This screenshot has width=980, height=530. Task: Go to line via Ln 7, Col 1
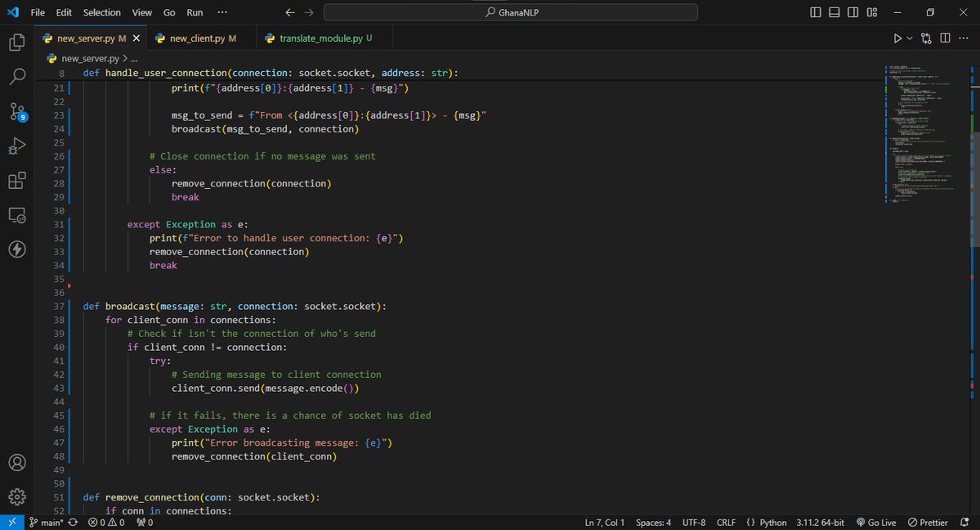604,523
